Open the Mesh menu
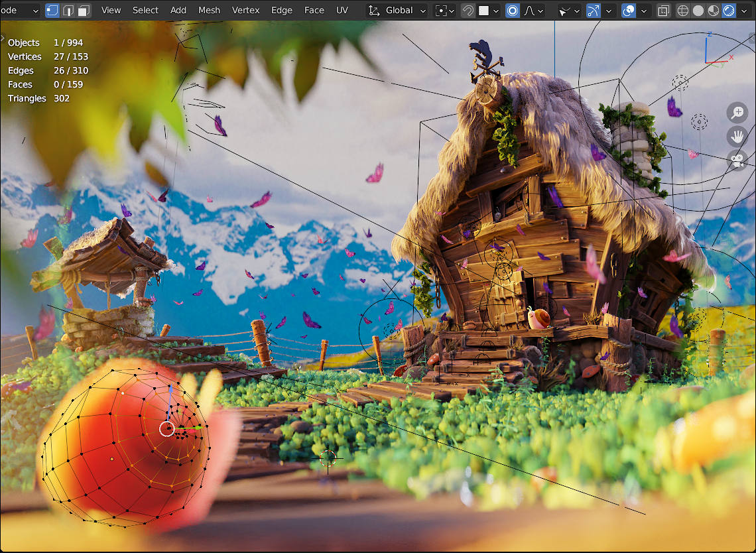This screenshot has width=756, height=553. point(209,11)
